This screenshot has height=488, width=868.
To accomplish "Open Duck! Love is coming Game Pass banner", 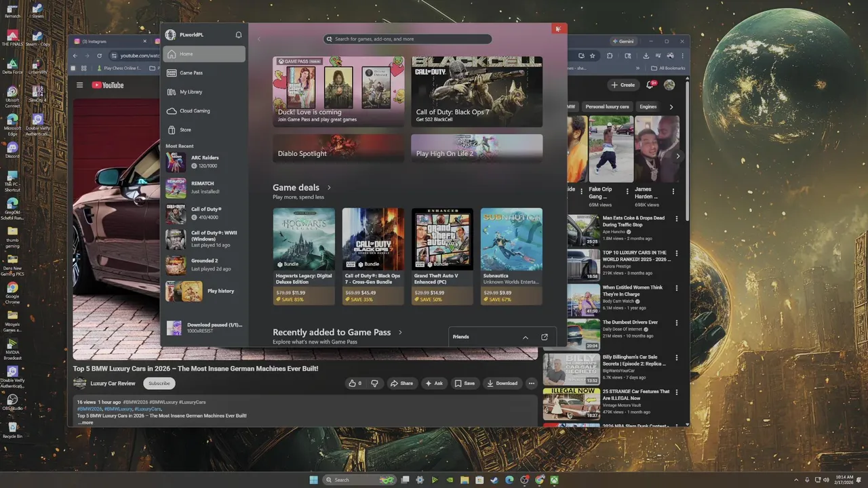I will click(x=338, y=91).
